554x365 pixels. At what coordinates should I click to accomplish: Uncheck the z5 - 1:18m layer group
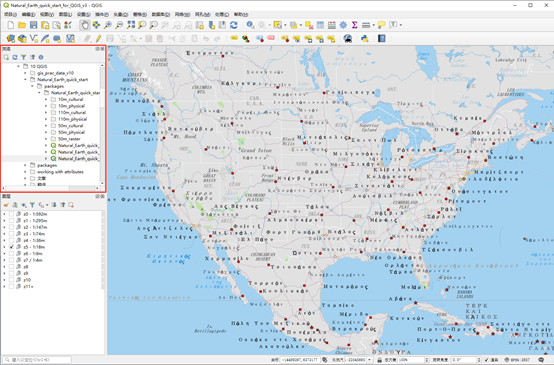[x=11, y=247]
